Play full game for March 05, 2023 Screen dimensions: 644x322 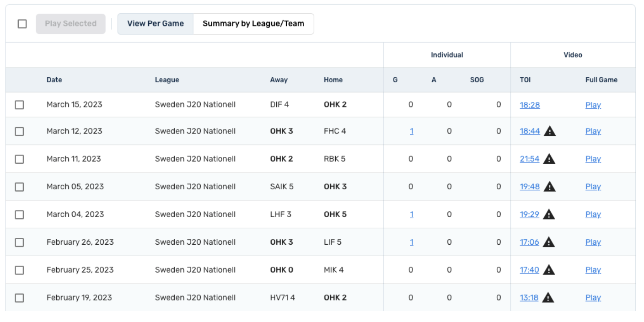(593, 187)
